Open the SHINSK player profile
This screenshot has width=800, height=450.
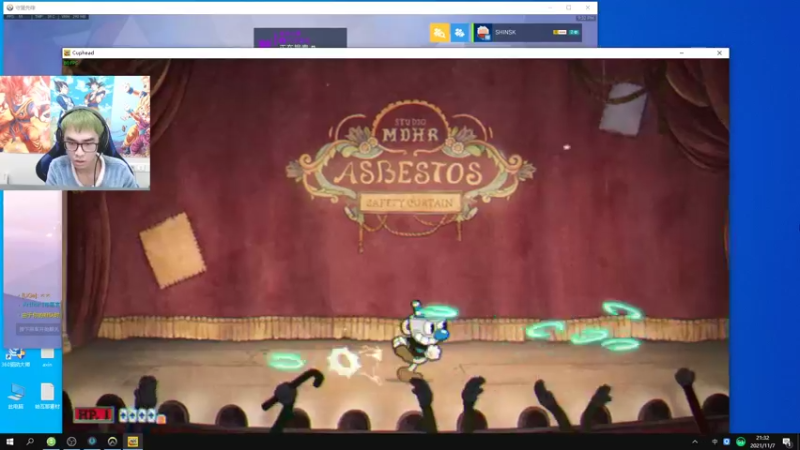527,32
